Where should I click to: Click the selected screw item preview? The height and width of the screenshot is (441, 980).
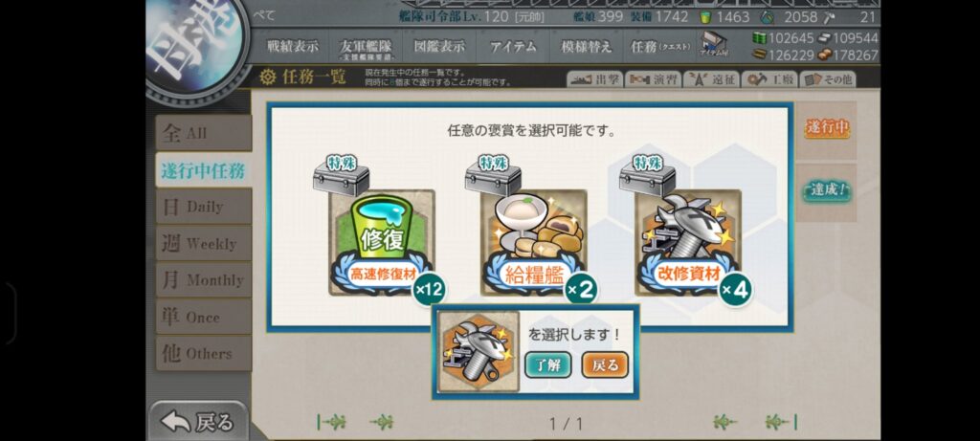tap(479, 351)
